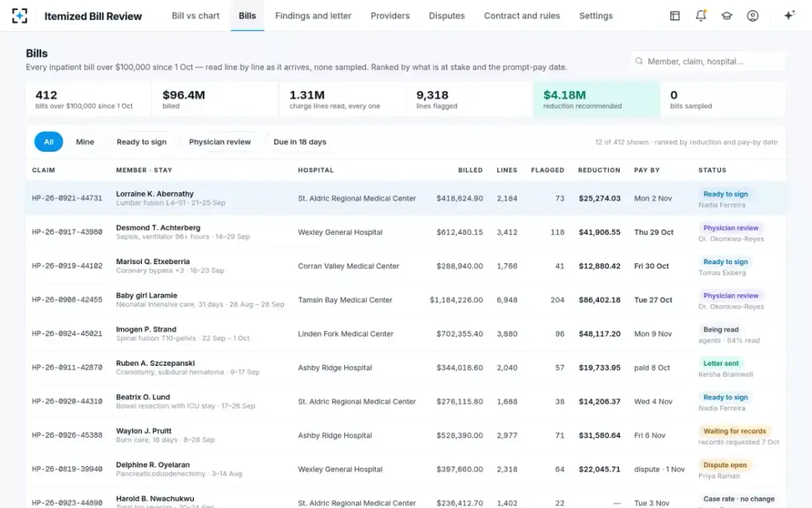
Task: Click the $86,402.18 reduction amount
Action: 600,300
